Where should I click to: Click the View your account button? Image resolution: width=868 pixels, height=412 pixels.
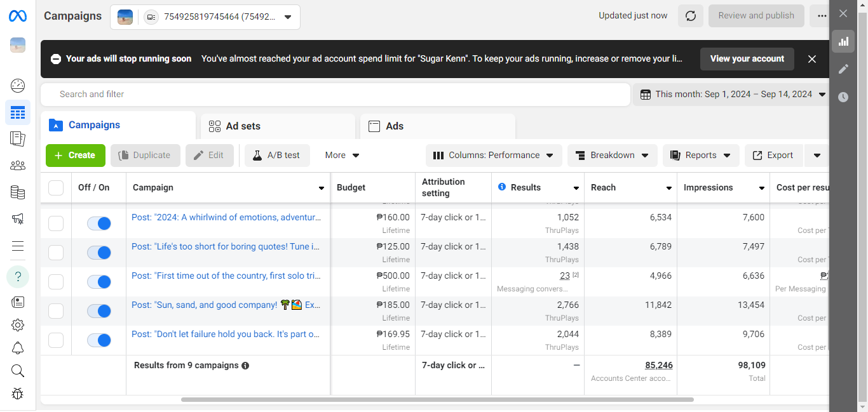tap(747, 59)
